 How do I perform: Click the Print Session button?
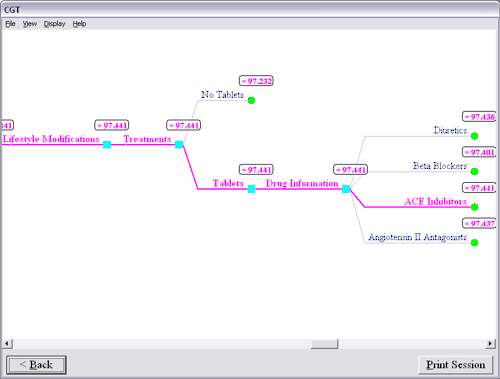tap(456, 365)
